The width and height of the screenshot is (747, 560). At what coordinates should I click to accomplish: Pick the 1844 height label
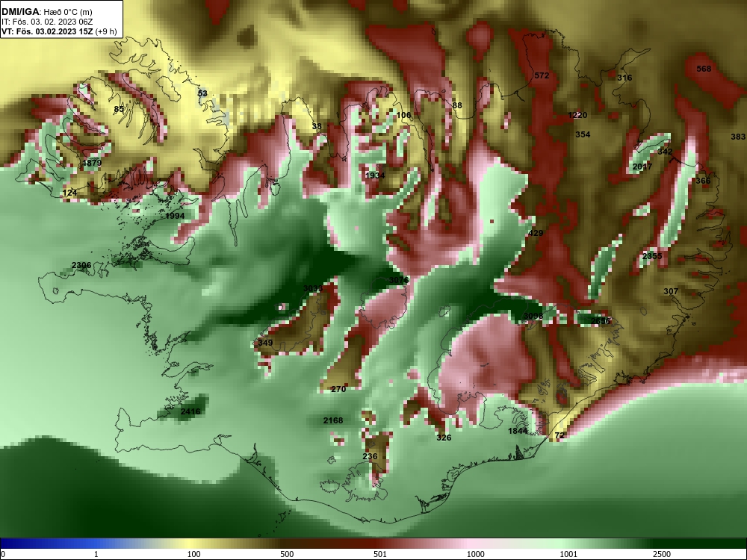pos(518,431)
